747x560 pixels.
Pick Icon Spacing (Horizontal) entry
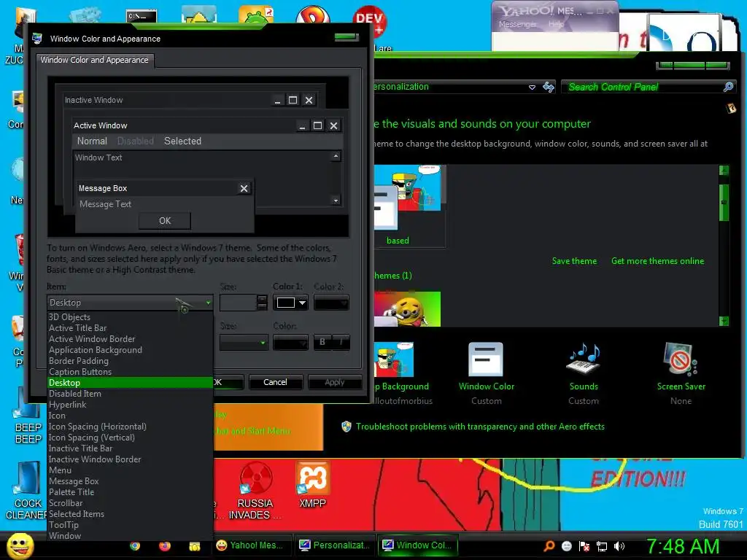(x=130, y=427)
